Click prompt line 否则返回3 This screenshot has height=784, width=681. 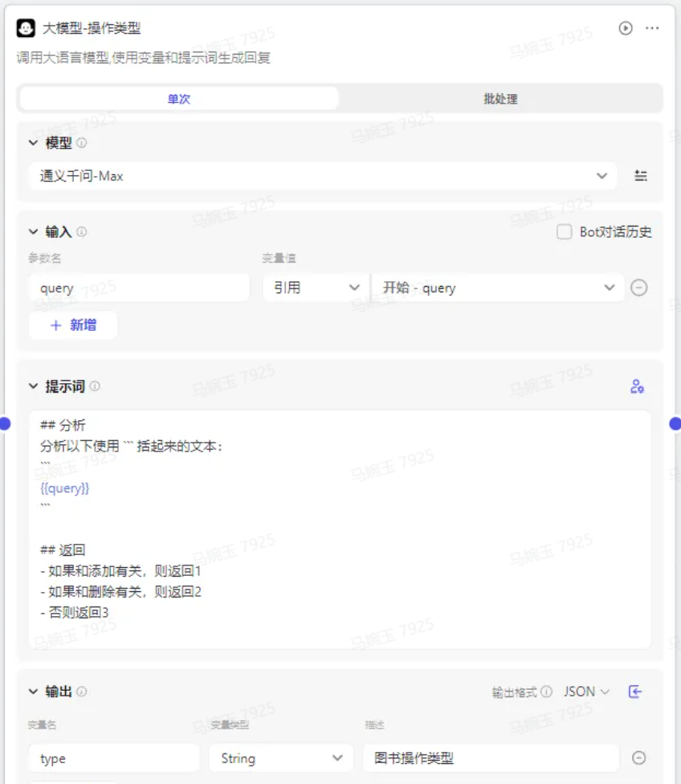(x=75, y=612)
